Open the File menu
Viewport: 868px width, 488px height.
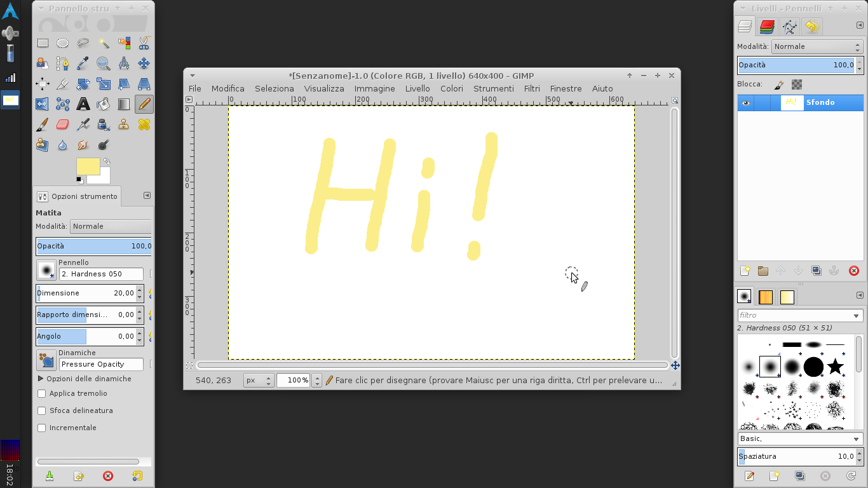(x=195, y=88)
